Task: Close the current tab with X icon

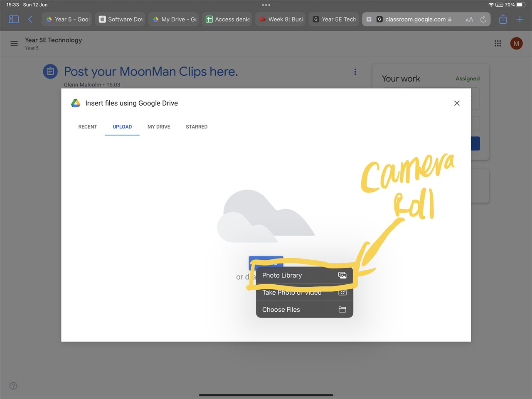Action: pyautogui.click(x=369, y=19)
